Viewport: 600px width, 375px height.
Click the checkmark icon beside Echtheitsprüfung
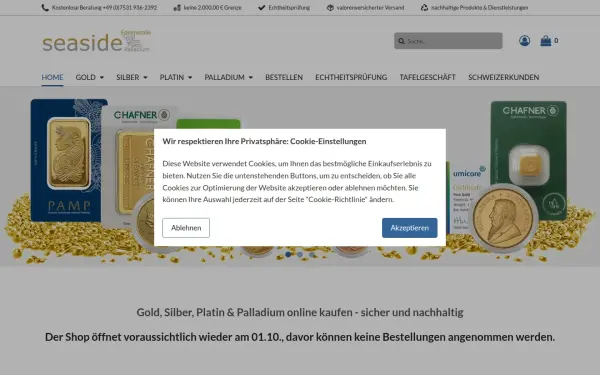pyautogui.click(x=261, y=8)
